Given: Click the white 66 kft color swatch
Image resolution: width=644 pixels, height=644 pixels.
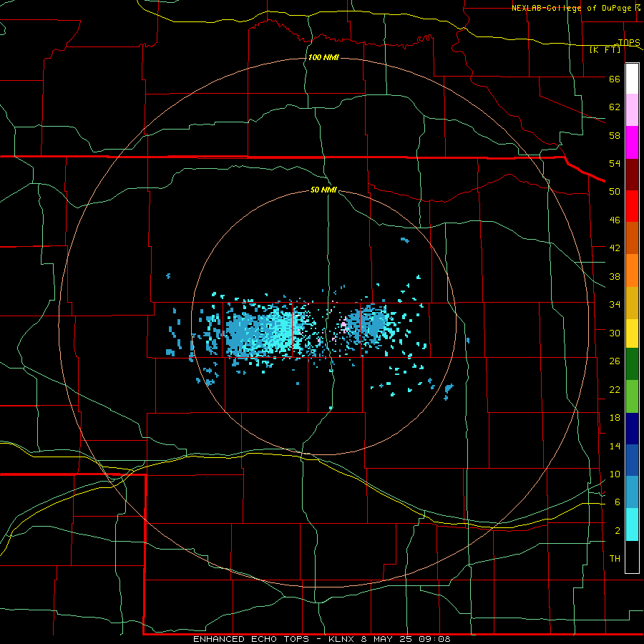Looking at the screenshot, I should (632, 79).
